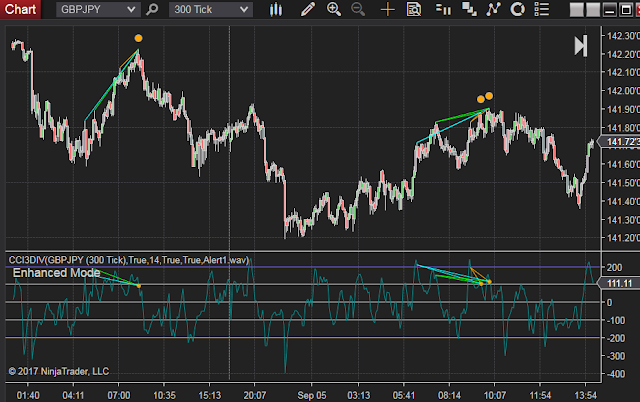The image size is (640, 402).
Task: Click the second gray window link button
Action: coord(593,10)
